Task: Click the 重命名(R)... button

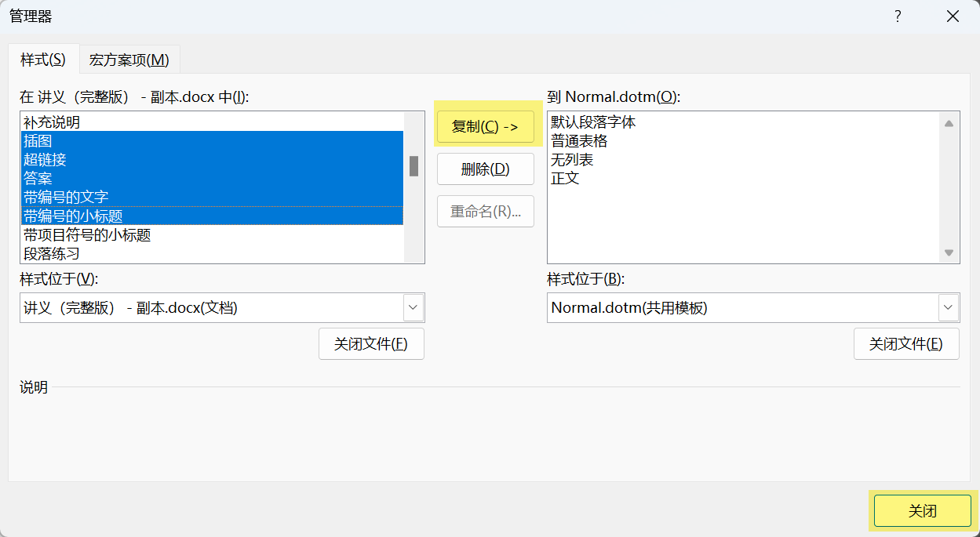Action: 486,211
